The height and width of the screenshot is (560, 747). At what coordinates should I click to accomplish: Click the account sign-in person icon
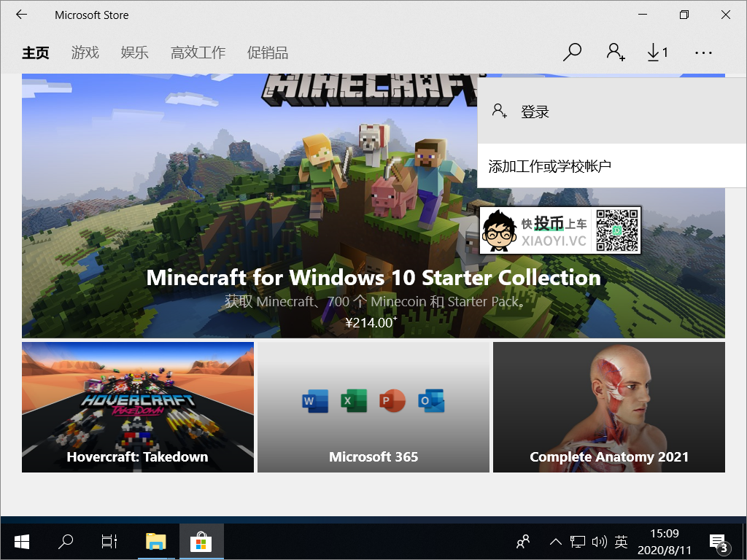tap(615, 52)
